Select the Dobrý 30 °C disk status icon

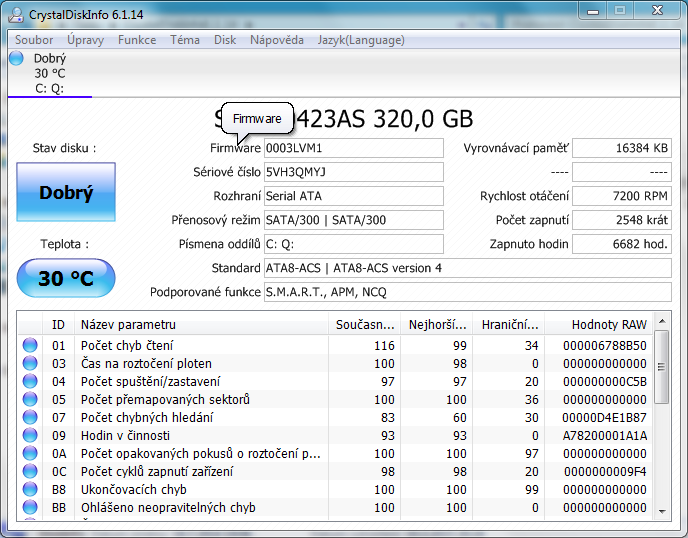point(16,59)
